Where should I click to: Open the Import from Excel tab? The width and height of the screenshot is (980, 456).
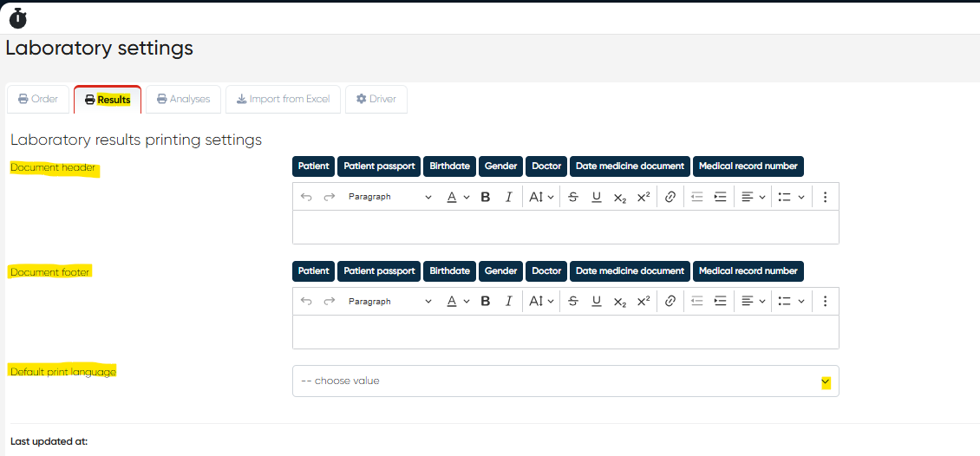pos(283,99)
